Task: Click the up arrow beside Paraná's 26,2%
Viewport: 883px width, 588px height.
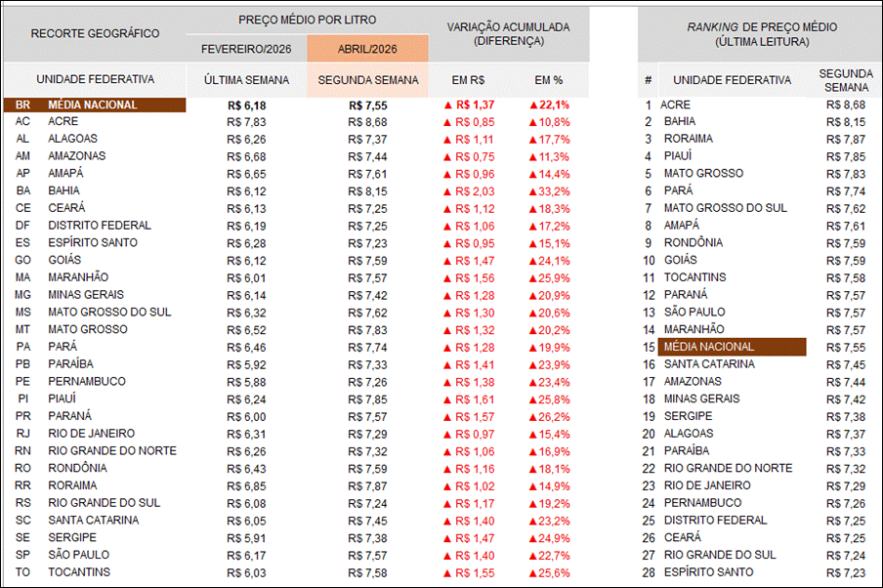Action: (x=533, y=416)
